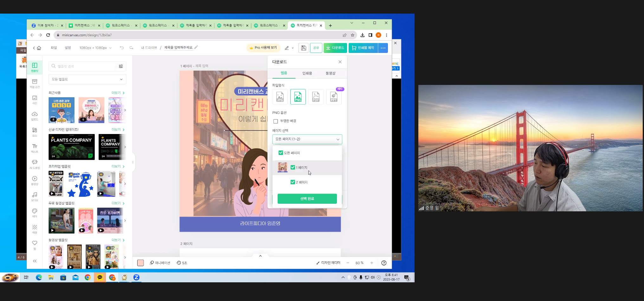This screenshot has width=644, height=301.
Task: Go to home via house icon
Action: pos(39,48)
